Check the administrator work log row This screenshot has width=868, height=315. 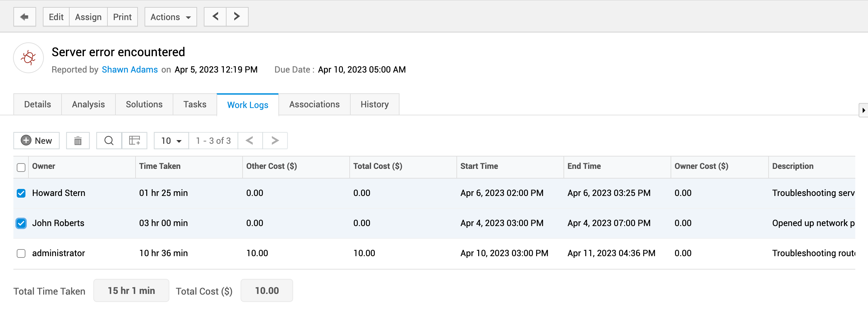[21, 253]
